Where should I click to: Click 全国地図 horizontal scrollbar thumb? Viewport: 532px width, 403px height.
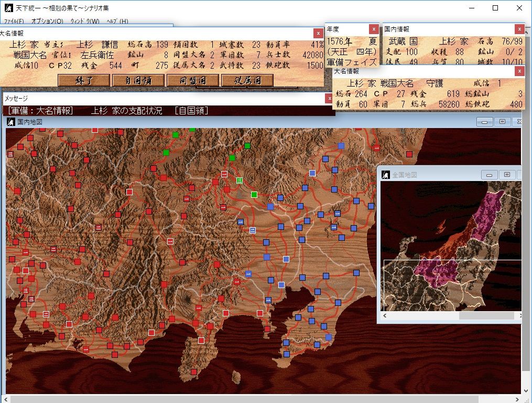[486, 316]
